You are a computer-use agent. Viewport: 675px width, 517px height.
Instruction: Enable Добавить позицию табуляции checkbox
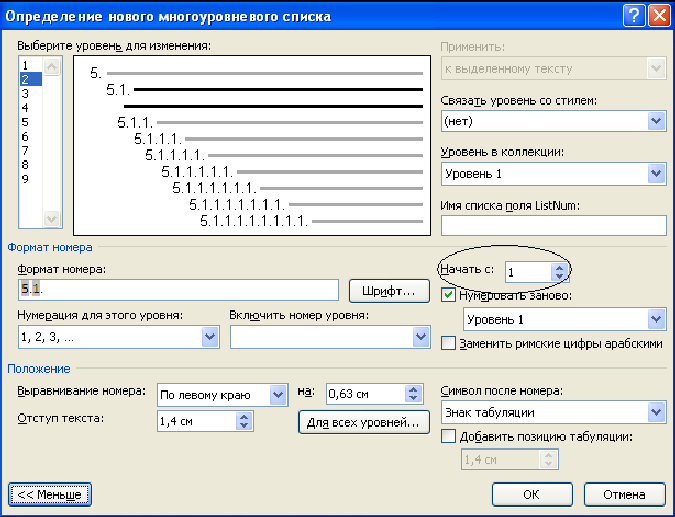(448, 437)
